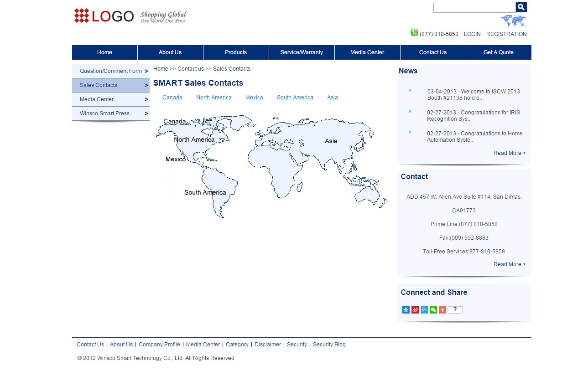Click inside the search text box
Image resolution: width=588 pixels, height=386 pixels.
(x=474, y=8)
